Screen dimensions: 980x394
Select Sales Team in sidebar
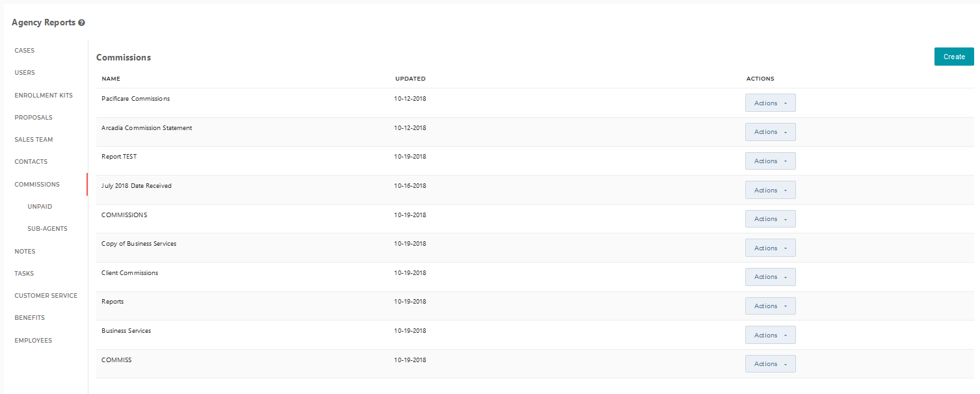point(34,140)
